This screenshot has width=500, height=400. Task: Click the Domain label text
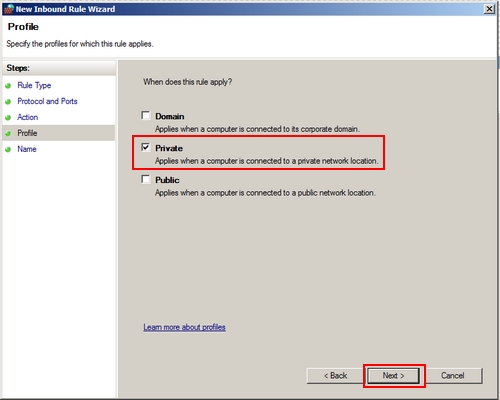(170, 116)
